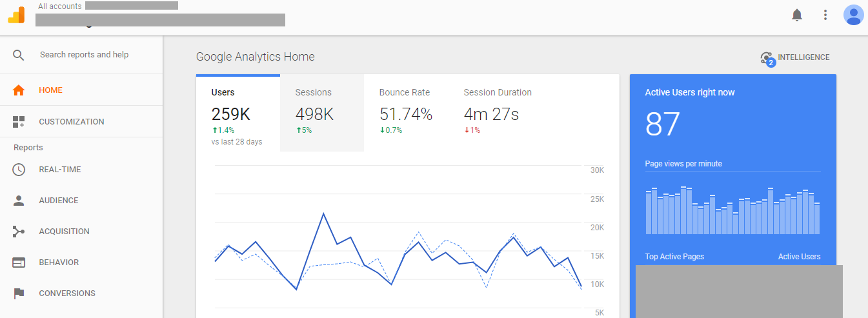Click the 259K users value

pos(231,114)
